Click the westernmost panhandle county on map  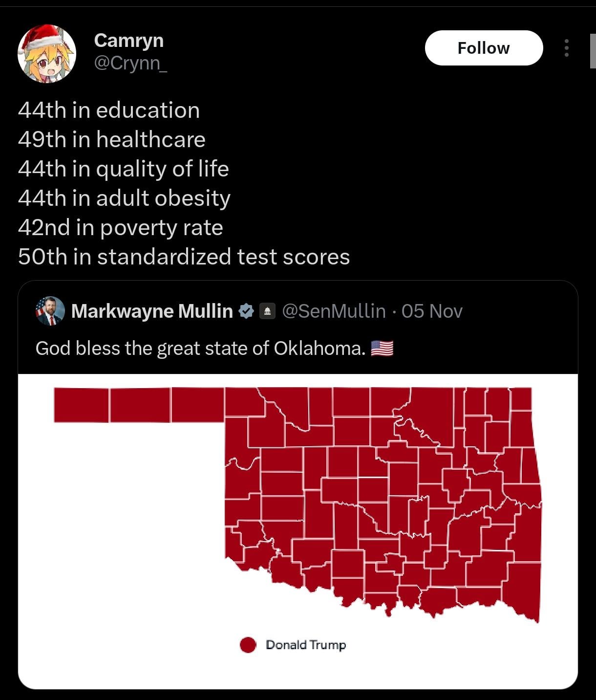pyautogui.click(x=81, y=405)
